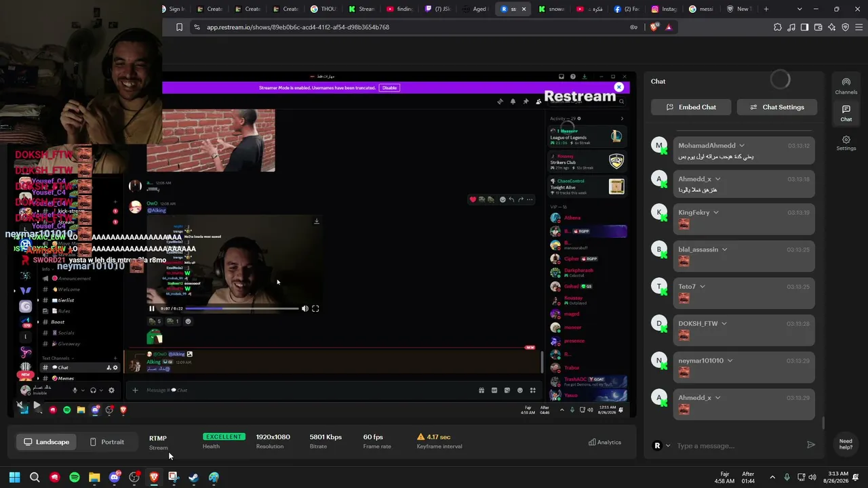The width and height of the screenshot is (868, 488).
Task: Open Steam from the Windows taskbar
Action: pos(194,477)
